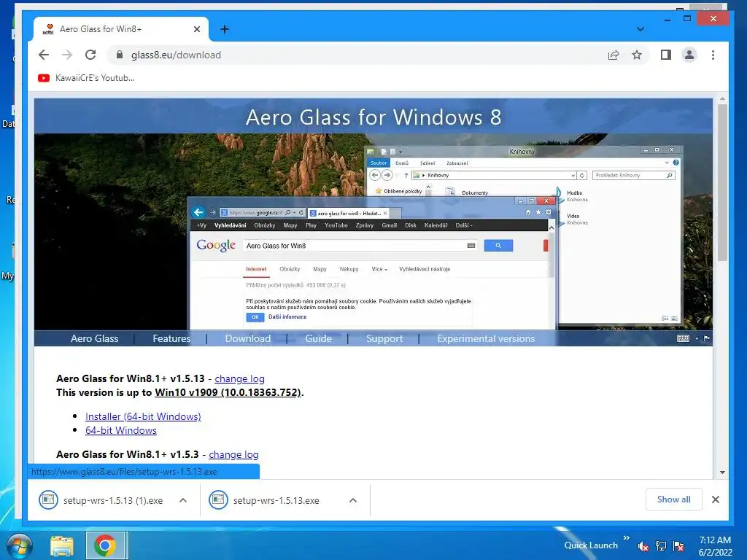Expand options for setup-wrs-1.5.13 (1).exe

click(183, 500)
